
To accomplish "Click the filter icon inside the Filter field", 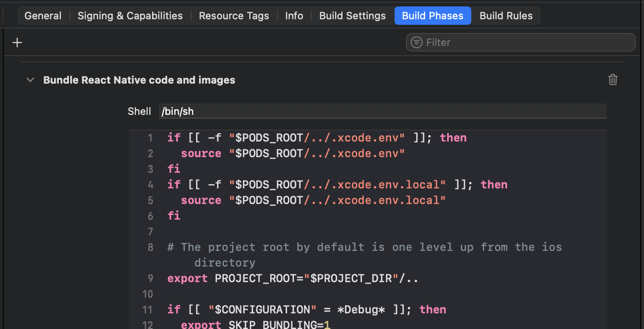I will click(416, 42).
